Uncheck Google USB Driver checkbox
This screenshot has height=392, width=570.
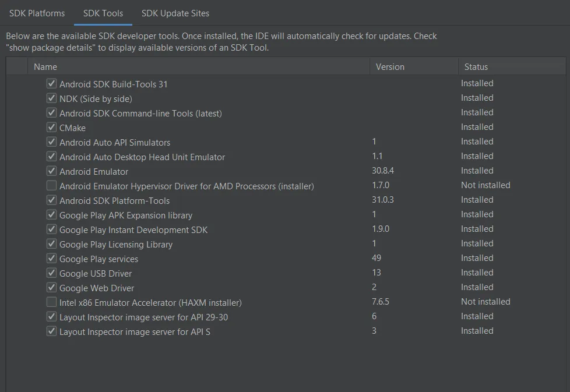[52, 273]
